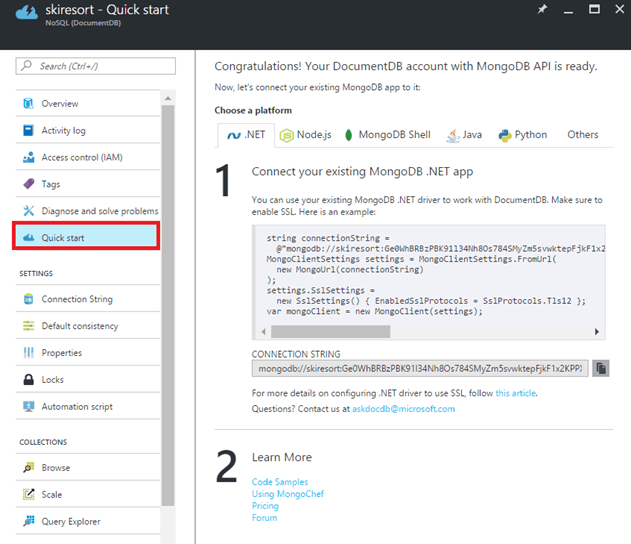Open Access control (IAM)

coord(88,157)
